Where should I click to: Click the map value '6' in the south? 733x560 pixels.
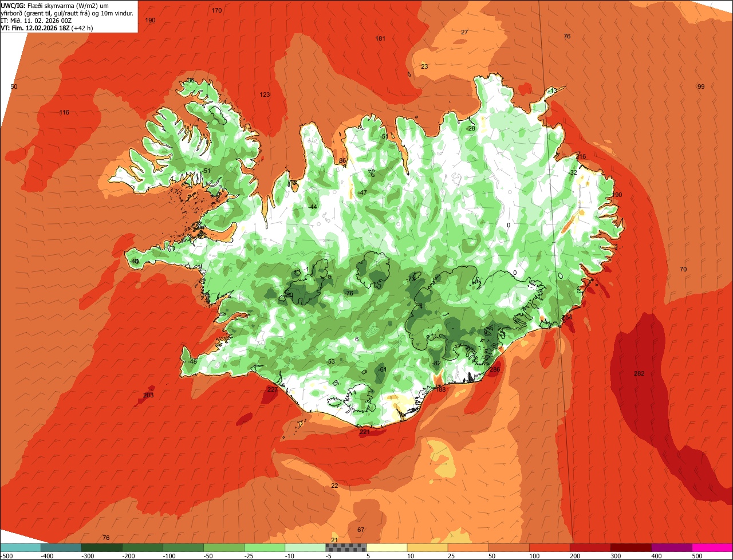357,340
